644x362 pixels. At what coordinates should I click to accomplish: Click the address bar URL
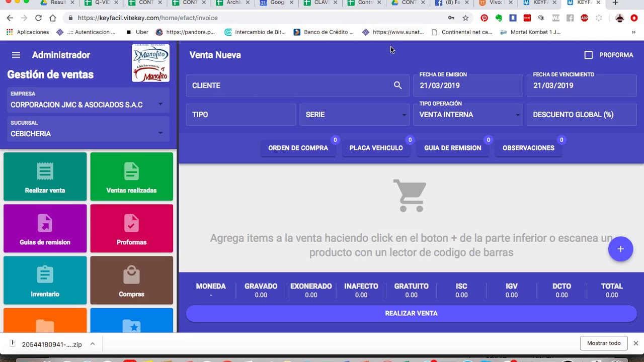click(148, 18)
